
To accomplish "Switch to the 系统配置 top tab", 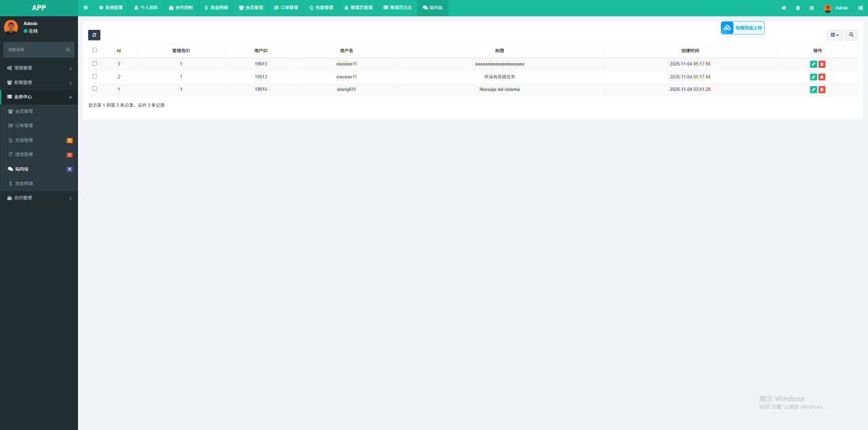I will (x=111, y=7).
